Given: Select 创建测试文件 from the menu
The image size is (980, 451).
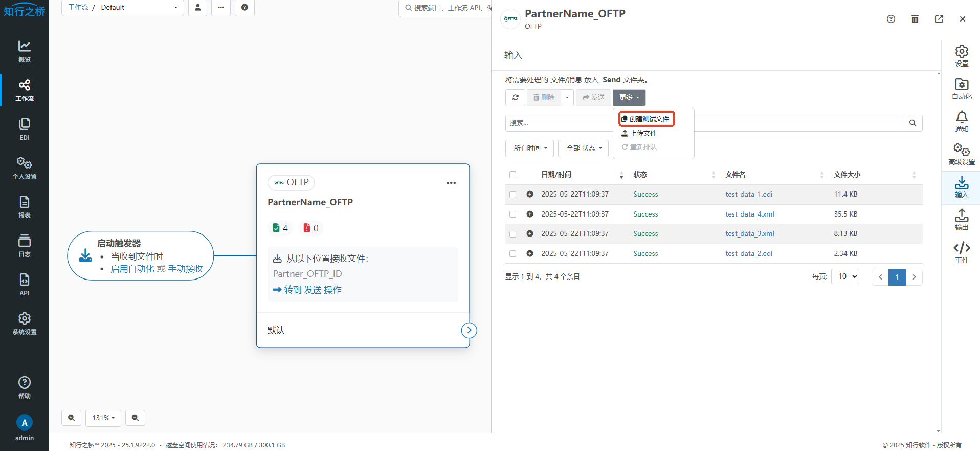Looking at the screenshot, I should (647, 119).
